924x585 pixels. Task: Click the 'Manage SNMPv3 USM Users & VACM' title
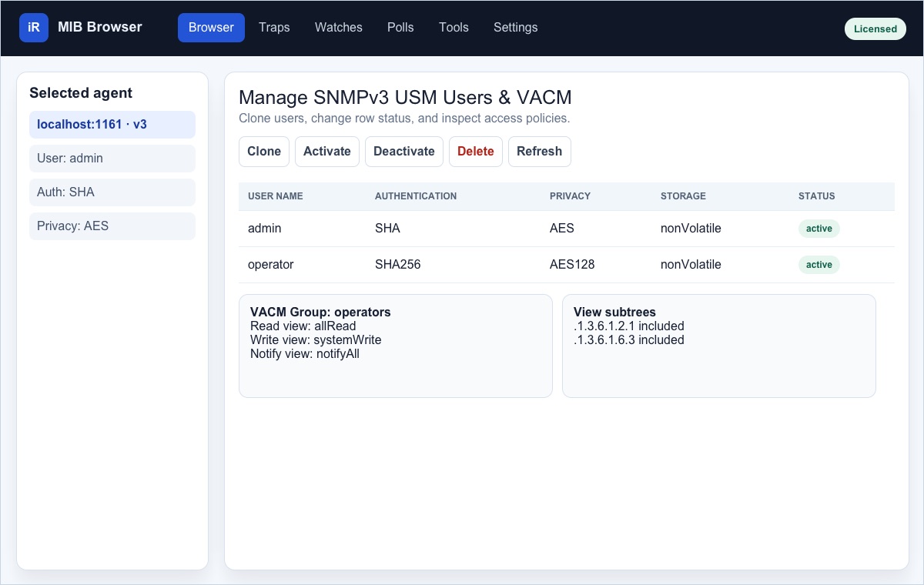coord(405,98)
